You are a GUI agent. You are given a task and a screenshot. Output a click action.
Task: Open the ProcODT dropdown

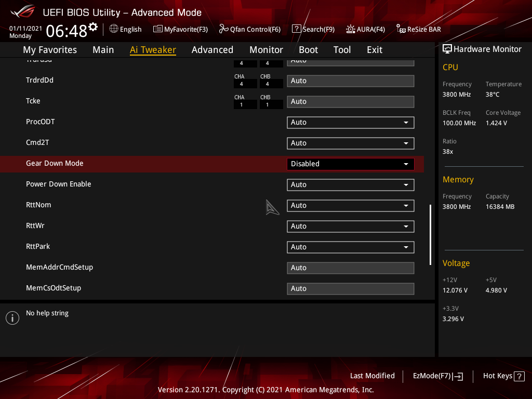pyautogui.click(x=351, y=123)
